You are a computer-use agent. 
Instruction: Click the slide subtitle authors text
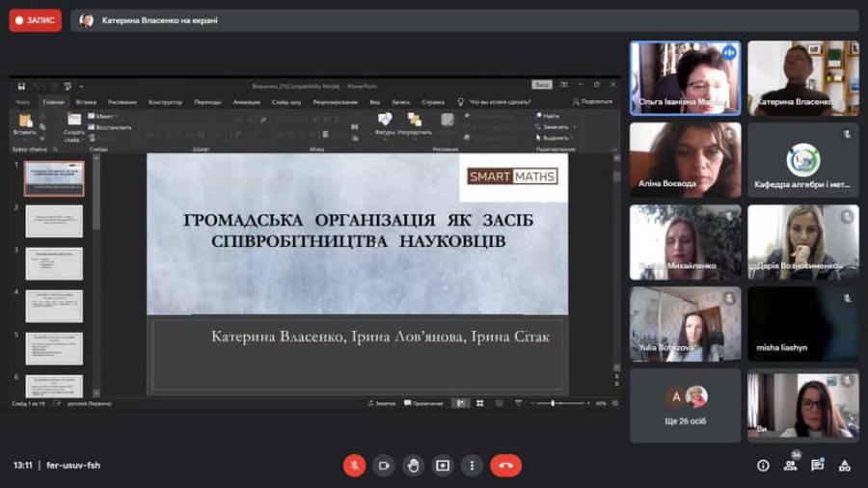click(380, 337)
